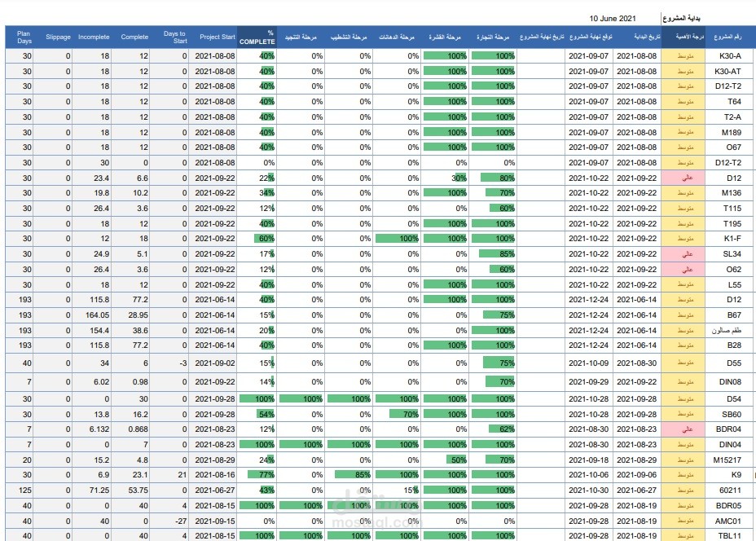Click the Days to Start header
This screenshot has height=541, width=756.
point(174,37)
